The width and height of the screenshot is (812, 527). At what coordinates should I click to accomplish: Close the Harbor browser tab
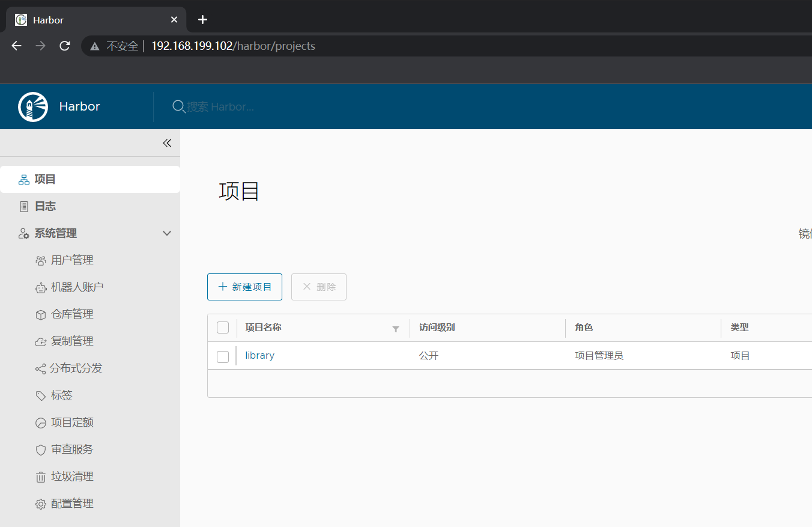point(174,20)
